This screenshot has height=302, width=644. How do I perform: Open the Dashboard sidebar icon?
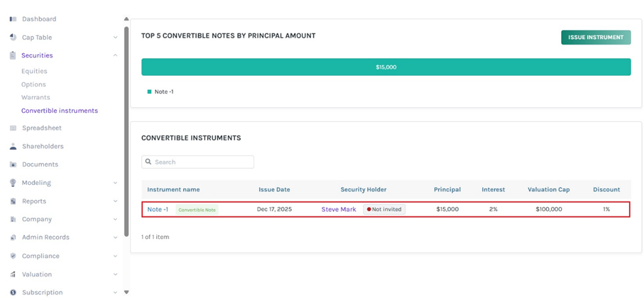tap(13, 19)
